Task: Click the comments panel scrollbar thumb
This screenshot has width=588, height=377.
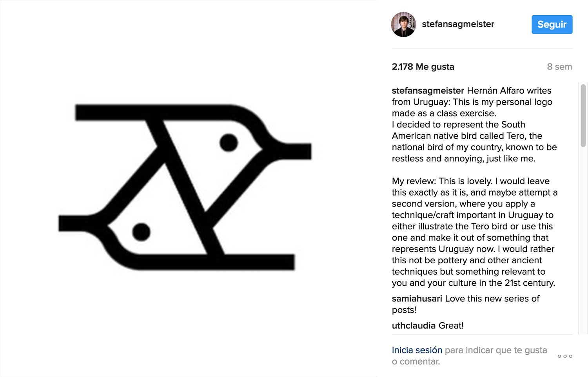Action: [583, 115]
